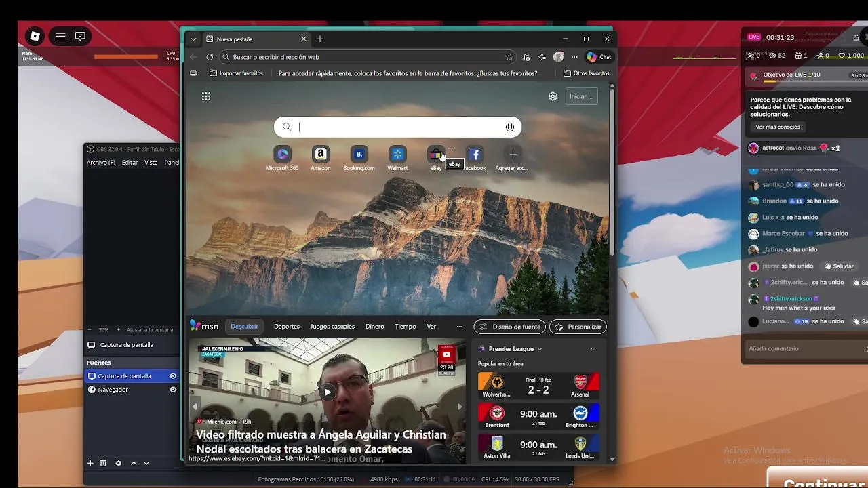Open new tab page settings gear
The image size is (868, 488).
(553, 96)
